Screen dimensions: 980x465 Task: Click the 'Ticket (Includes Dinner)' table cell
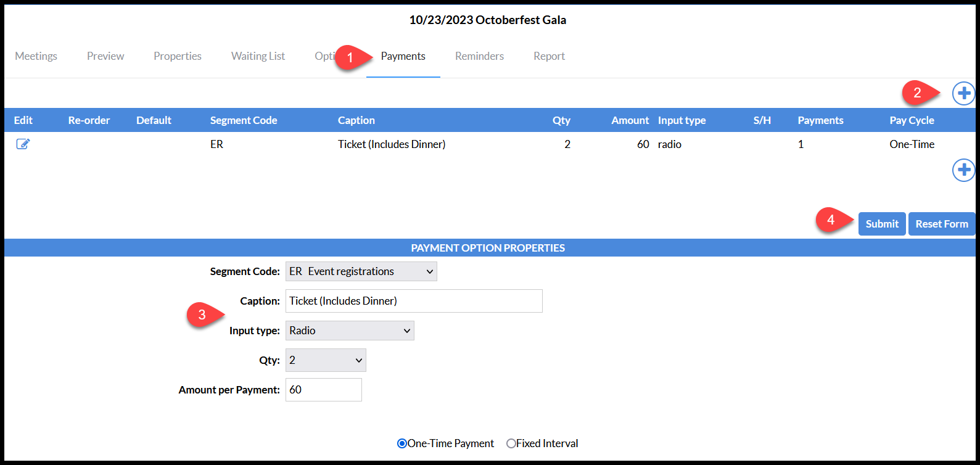[392, 144]
